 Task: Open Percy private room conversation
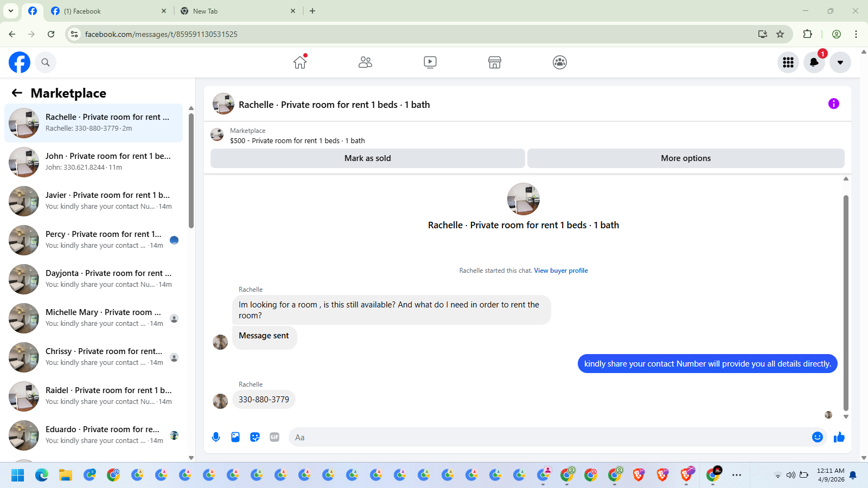point(93,240)
